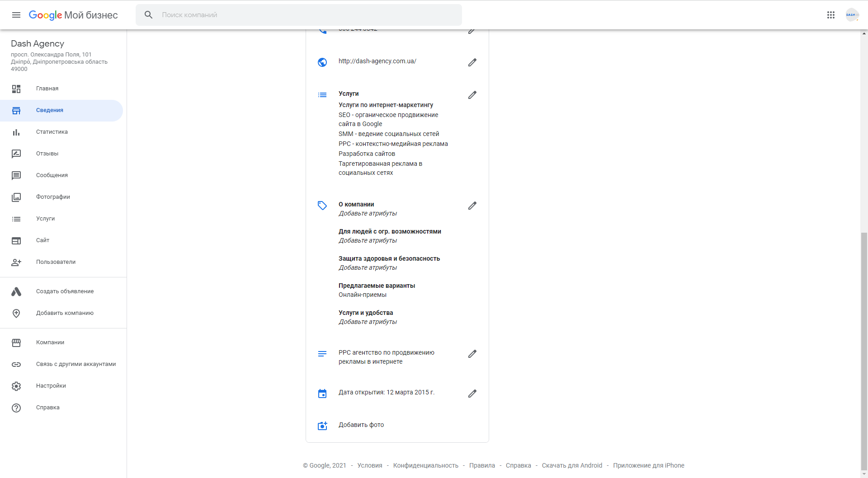The image size is (868, 478).
Task: Click the Dash Agency business name
Action: [x=38, y=43]
